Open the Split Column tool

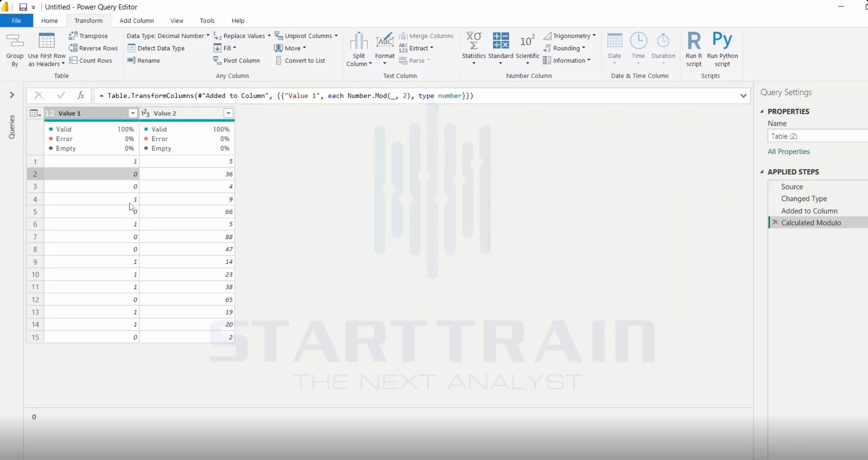click(359, 50)
